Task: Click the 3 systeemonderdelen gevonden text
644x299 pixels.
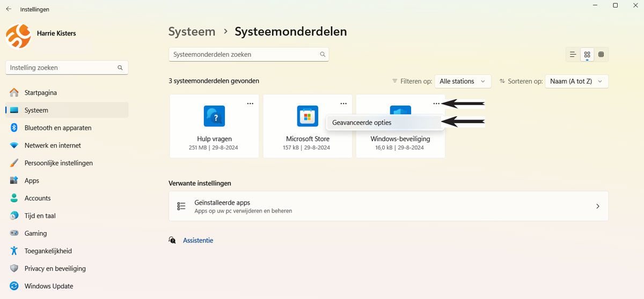Action: click(214, 81)
